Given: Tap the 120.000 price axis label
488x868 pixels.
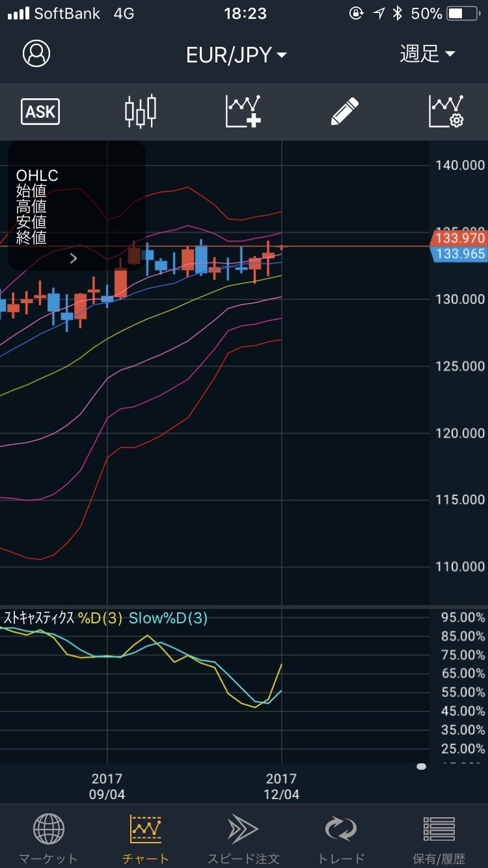Looking at the screenshot, I should 460,433.
